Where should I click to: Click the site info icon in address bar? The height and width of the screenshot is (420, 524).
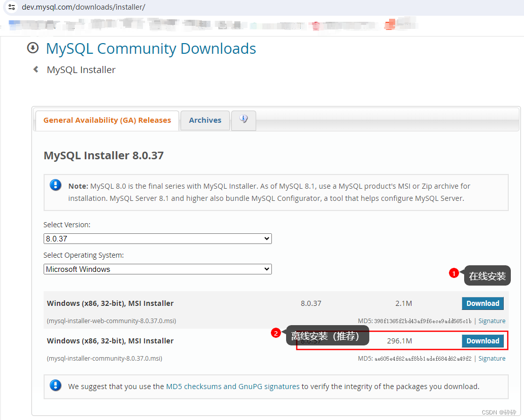click(12, 7)
